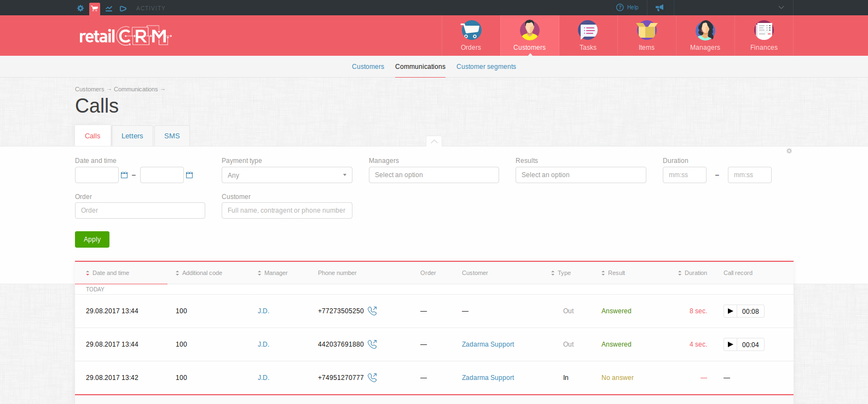Switch to the Letters tab
The height and width of the screenshot is (404, 868).
132,136
